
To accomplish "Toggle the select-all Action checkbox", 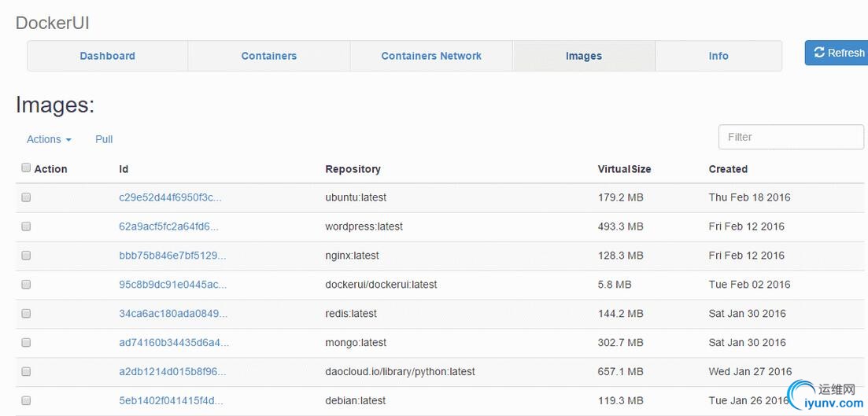I will (26, 168).
